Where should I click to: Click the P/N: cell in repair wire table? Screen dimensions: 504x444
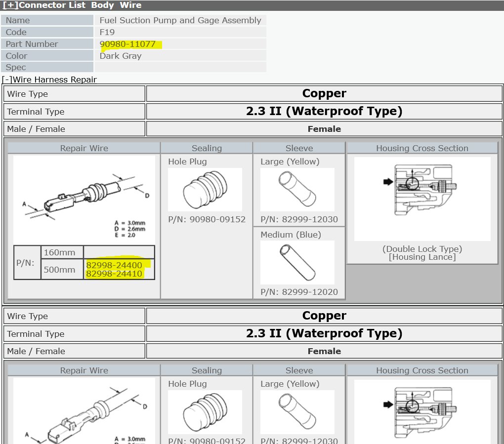27,263
